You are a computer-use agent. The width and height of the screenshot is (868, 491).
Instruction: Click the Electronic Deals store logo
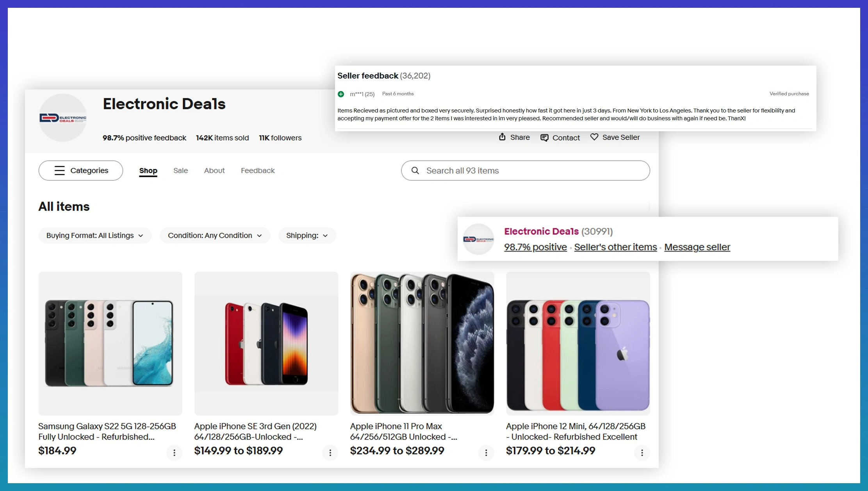point(63,118)
